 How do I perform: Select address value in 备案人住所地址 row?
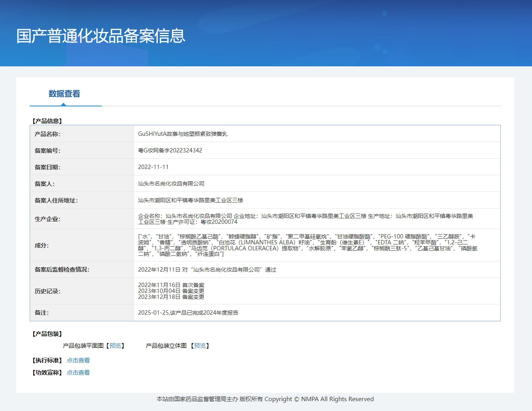tap(191, 200)
